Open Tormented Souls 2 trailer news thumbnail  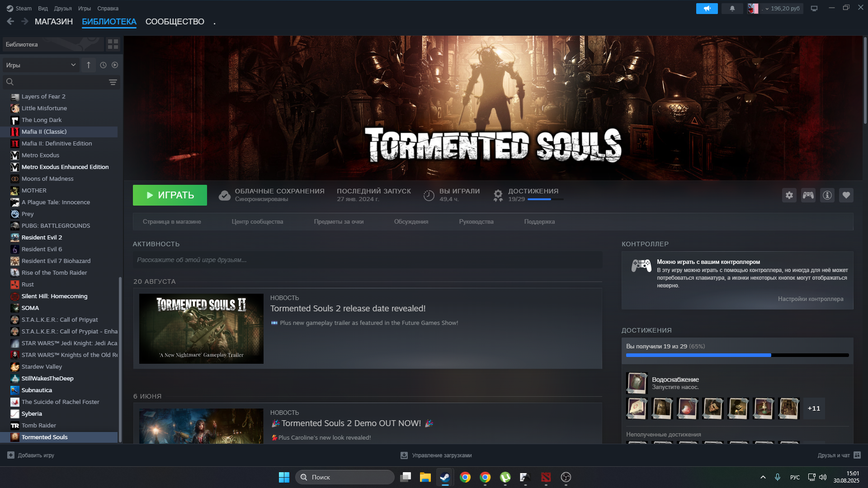tap(201, 328)
